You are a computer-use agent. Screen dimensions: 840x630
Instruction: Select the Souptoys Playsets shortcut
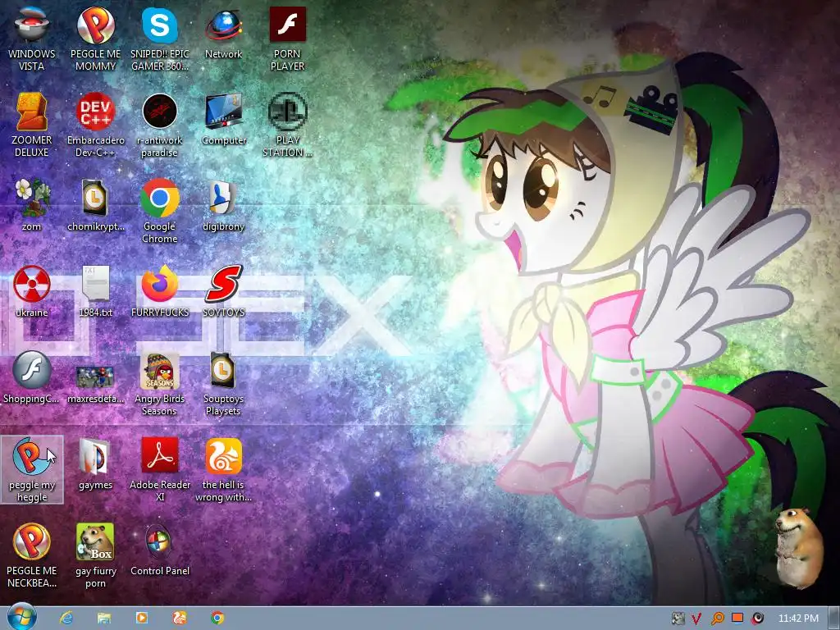click(x=223, y=384)
